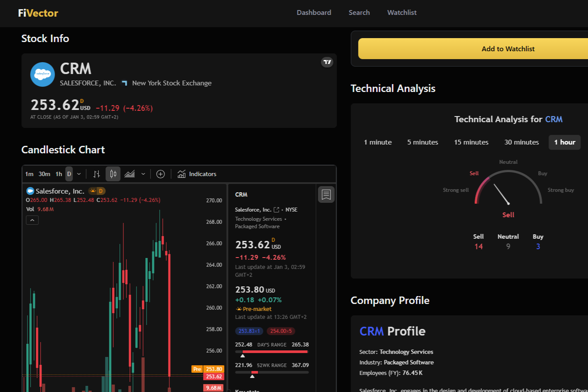The height and width of the screenshot is (392, 588).
Task: Click the Candlestick Chart heading
Action: [x=63, y=150]
